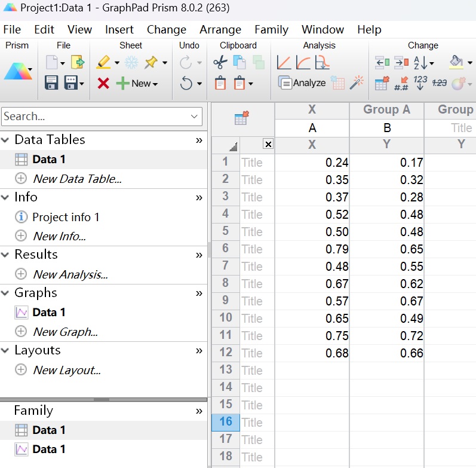
Task: Collapse the Graphs section in navigator
Action: [5, 293]
